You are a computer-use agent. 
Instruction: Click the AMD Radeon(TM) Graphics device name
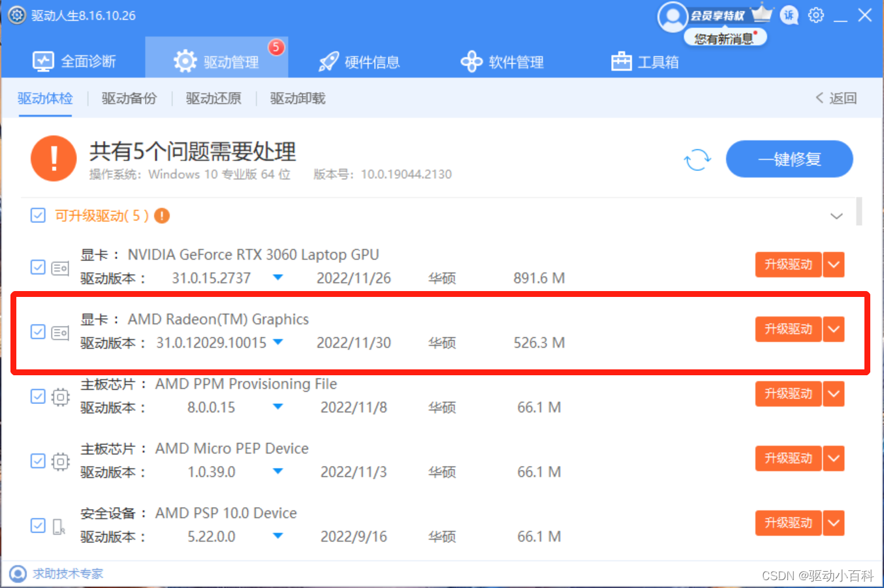pyautogui.click(x=218, y=319)
